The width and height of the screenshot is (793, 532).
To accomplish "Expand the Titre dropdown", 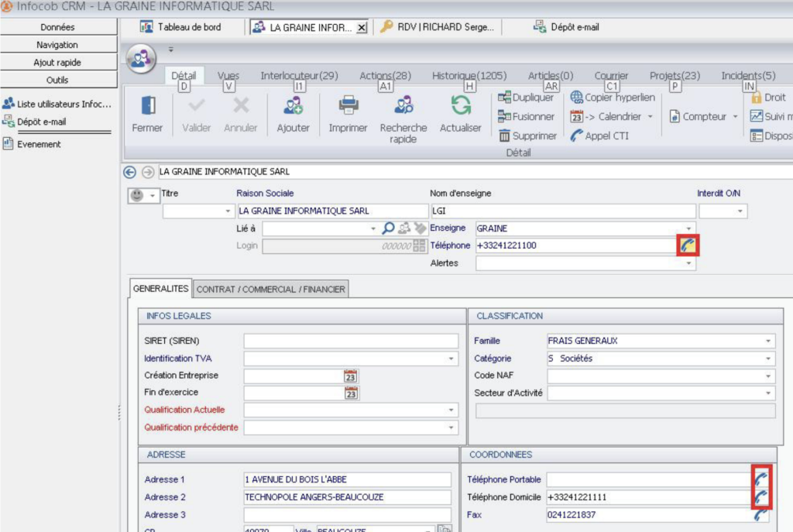I will pos(228,211).
